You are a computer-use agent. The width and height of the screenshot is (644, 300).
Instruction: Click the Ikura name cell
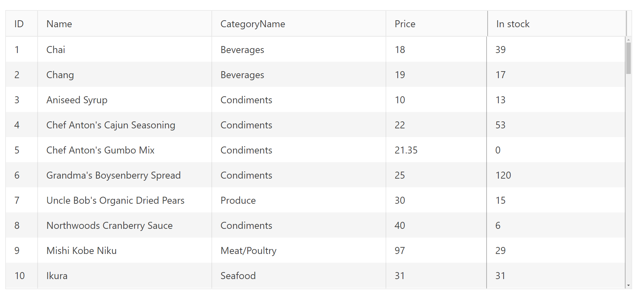(x=57, y=276)
